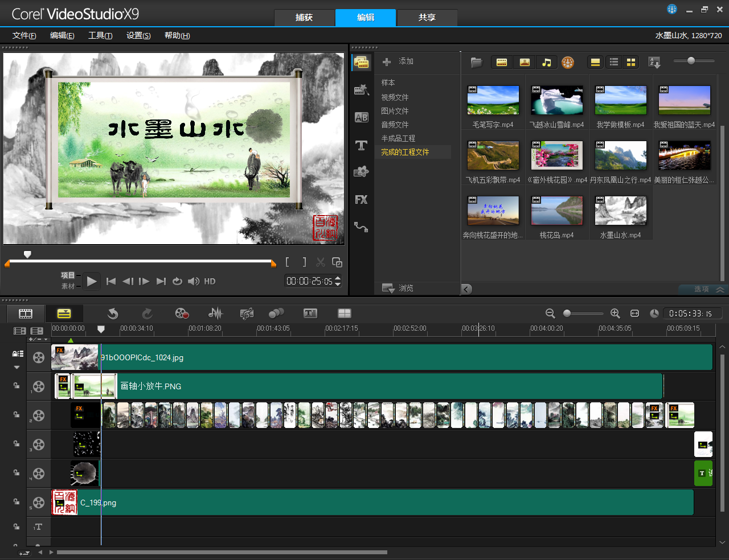Zoom out the timeline
This screenshot has height=560, width=729.
click(550, 314)
